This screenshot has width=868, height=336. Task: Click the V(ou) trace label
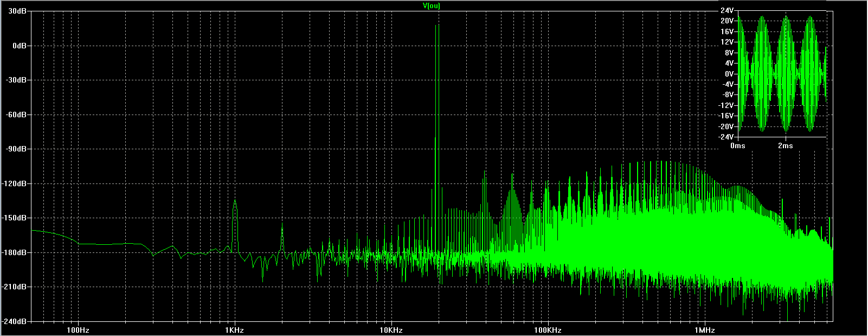click(431, 6)
